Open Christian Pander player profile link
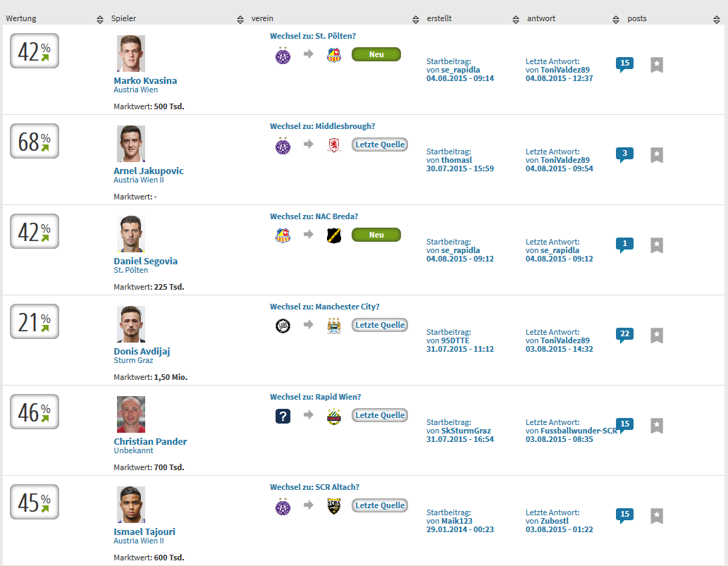This screenshot has height=566, width=728. (x=150, y=441)
